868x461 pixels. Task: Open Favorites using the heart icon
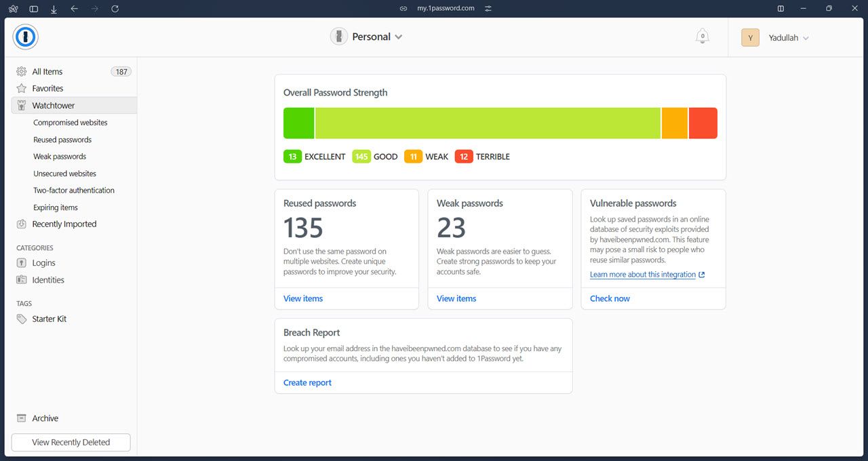tap(21, 88)
